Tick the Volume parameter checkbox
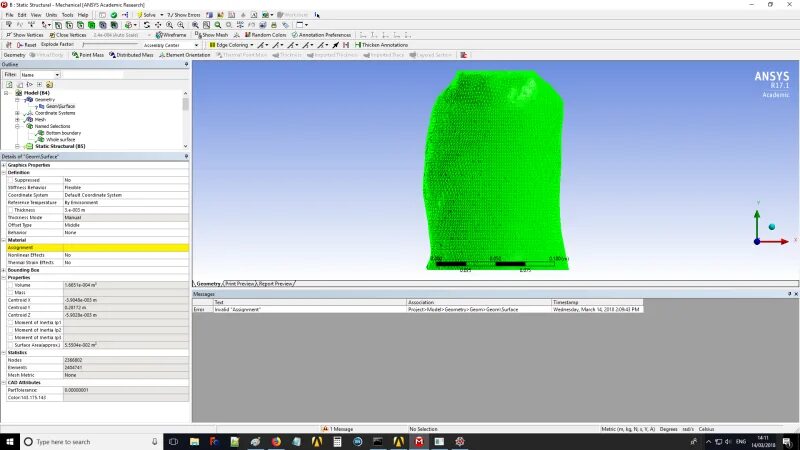The width and height of the screenshot is (800, 450). (10, 285)
